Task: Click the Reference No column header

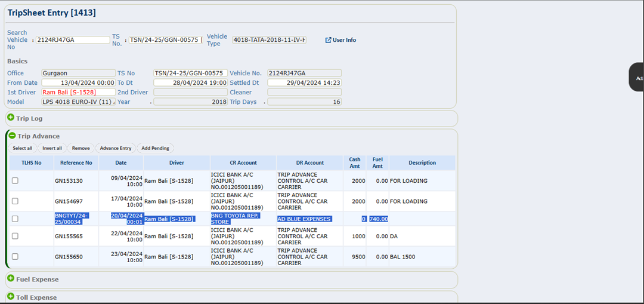Action: [76, 162]
